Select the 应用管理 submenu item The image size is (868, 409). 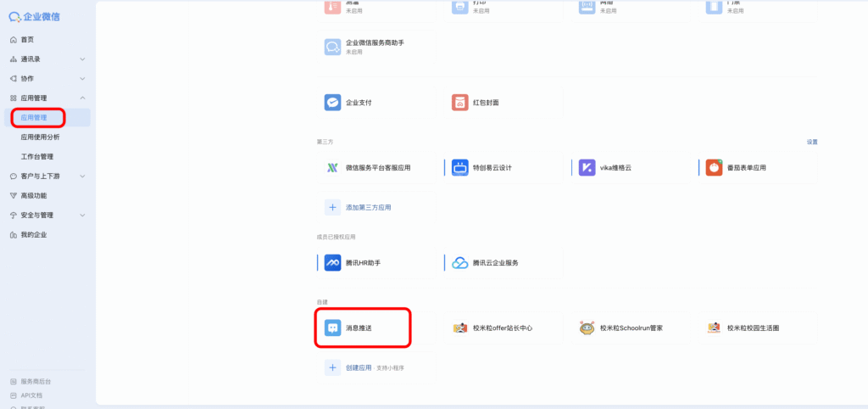pyautogui.click(x=47, y=117)
